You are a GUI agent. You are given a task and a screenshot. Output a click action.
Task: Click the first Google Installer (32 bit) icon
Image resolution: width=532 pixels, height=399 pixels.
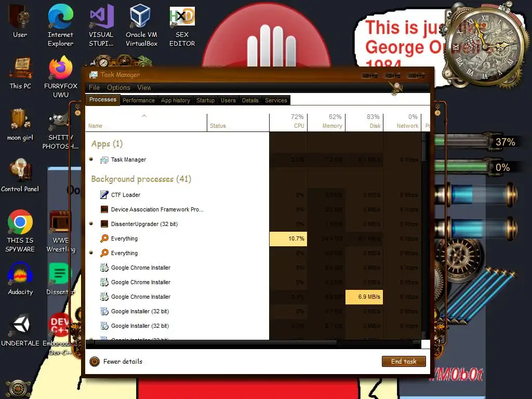tap(104, 312)
